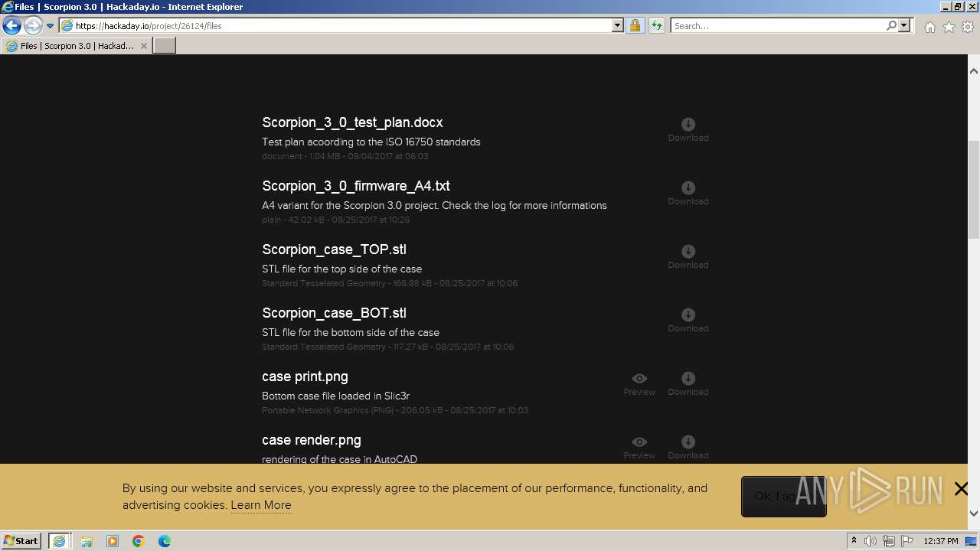Click the search magnifier icon
980x551 pixels.
click(x=891, y=26)
